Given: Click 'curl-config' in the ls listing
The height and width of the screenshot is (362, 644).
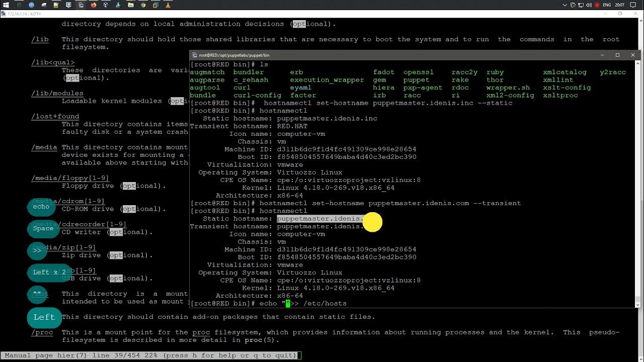Looking at the screenshot, I should click(x=258, y=95).
